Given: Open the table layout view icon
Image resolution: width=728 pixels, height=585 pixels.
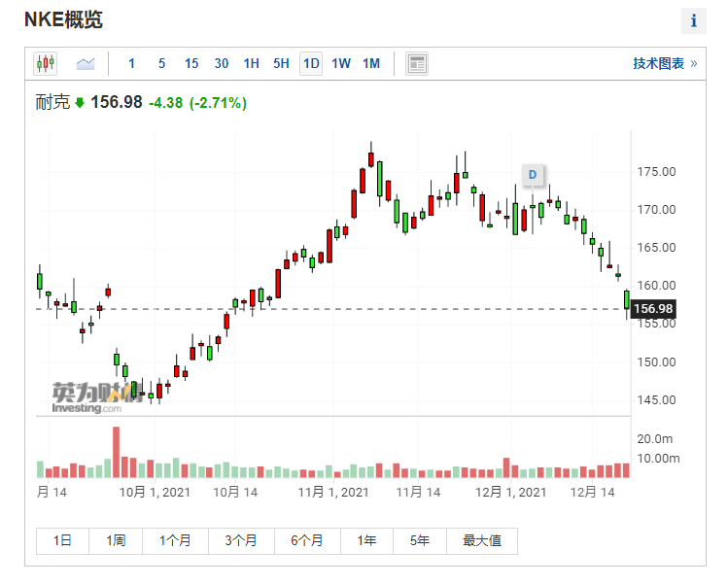Looking at the screenshot, I should tap(417, 63).
